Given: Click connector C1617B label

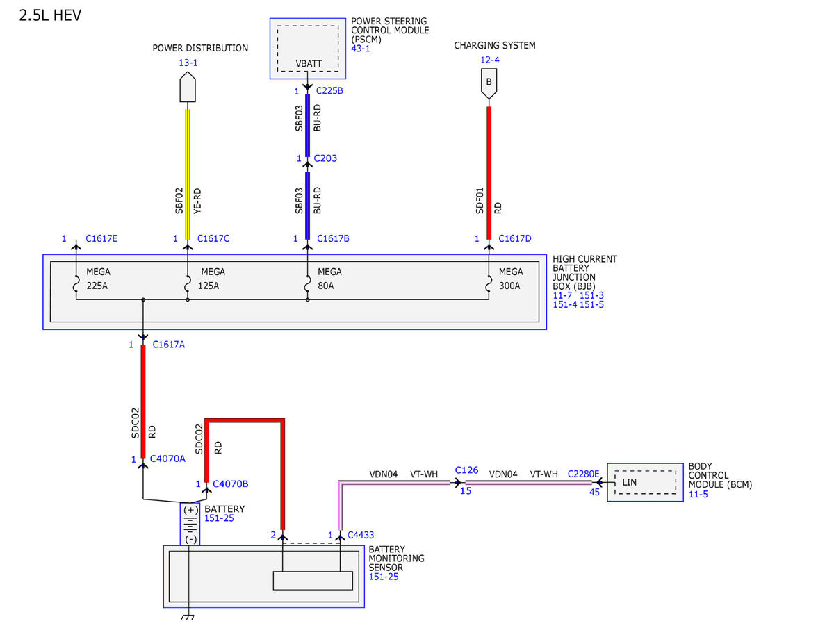Looking at the screenshot, I should (333, 239).
